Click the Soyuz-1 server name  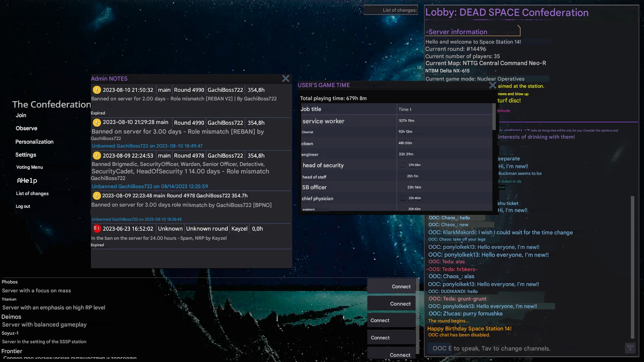[x=10, y=333]
